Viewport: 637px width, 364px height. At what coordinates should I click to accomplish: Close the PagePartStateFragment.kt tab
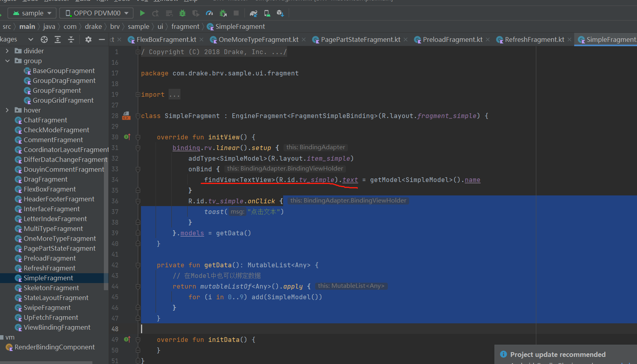406,39
